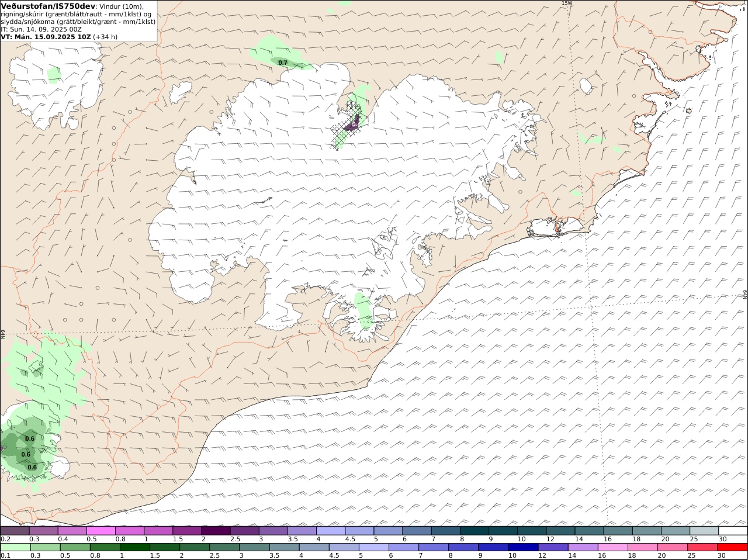Click the '2.5' label in the lower legend row
Screen dimensions: 748x560
pyautogui.click(x=215, y=555)
